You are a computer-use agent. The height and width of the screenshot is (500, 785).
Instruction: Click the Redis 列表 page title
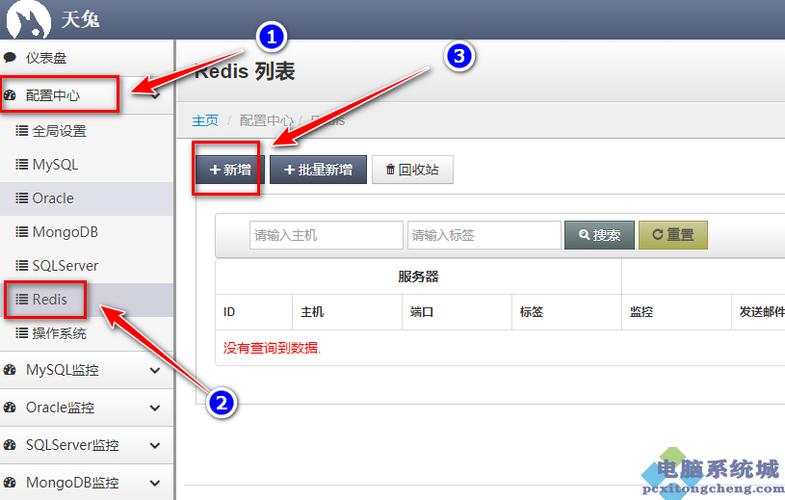coord(244,71)
